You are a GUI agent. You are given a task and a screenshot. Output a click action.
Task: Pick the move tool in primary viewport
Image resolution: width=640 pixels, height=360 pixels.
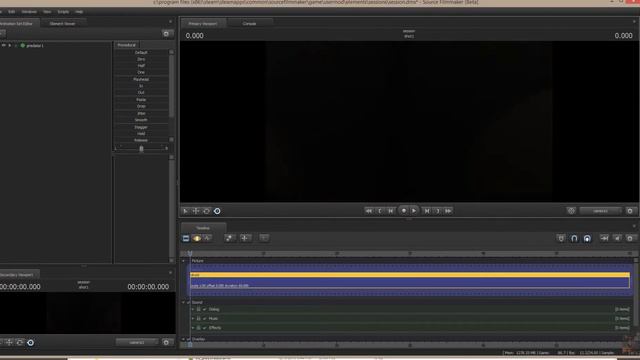pos(196,211)
